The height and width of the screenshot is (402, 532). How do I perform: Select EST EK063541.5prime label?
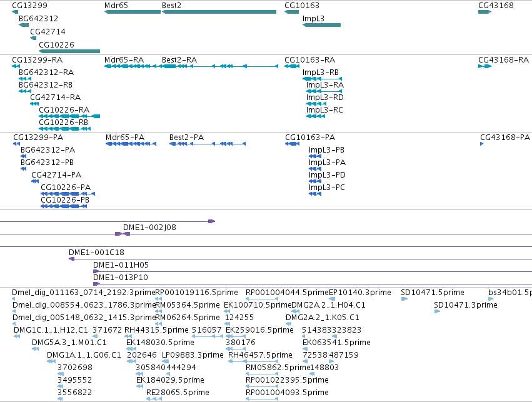[336, 342]
